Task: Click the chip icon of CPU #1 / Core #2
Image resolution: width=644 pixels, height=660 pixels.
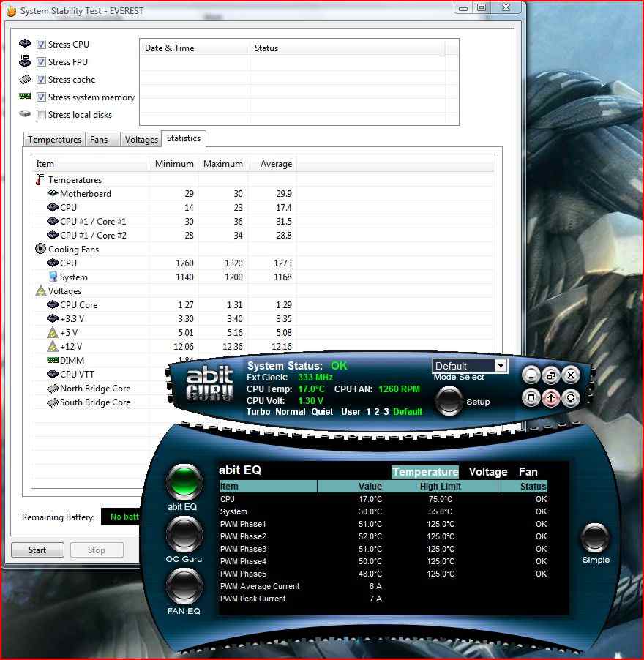Action: tap(53, 235)
